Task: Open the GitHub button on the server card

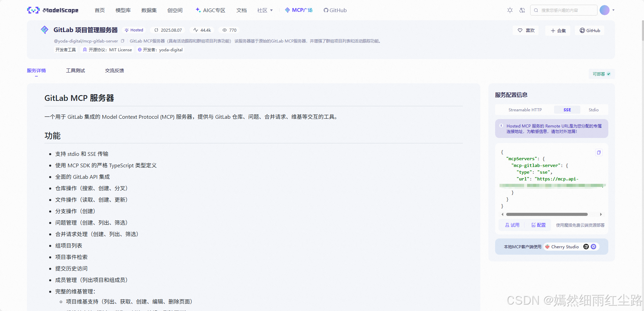Action: coord(590,30)
